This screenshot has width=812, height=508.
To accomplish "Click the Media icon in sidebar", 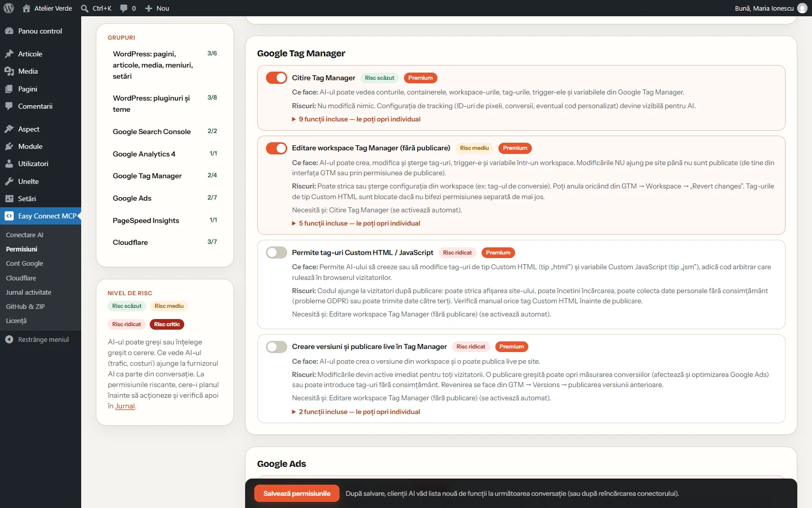I will (x=9, y=71).
